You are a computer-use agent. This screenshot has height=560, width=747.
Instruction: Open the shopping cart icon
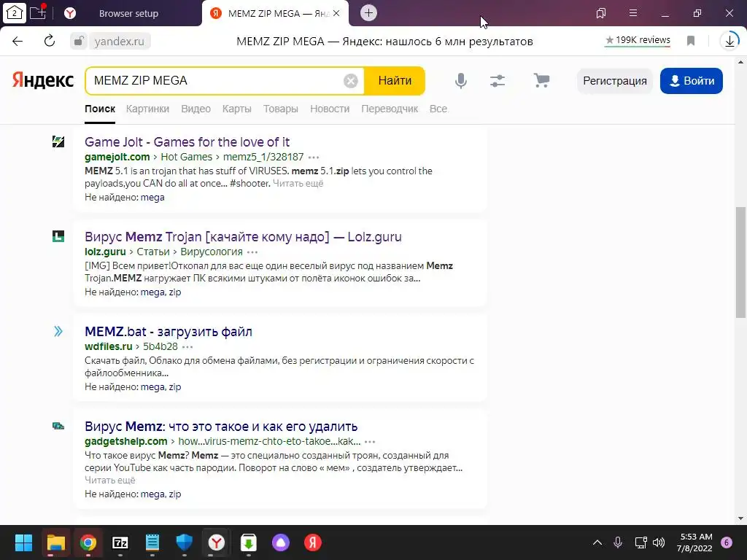click(x=542, y=80)
